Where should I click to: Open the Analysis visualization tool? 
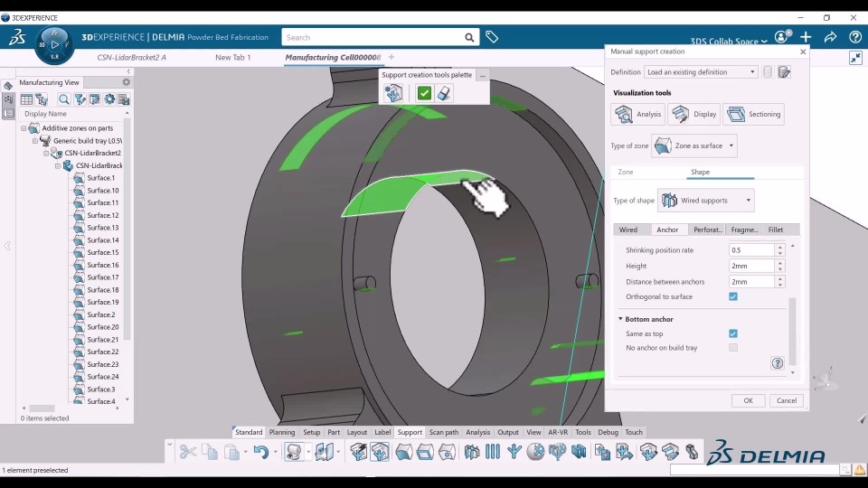coord(637,114)
